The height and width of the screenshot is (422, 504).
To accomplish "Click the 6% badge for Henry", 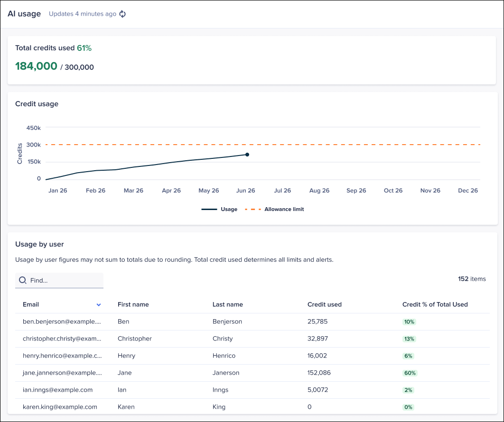I will (x=408, y=356).
